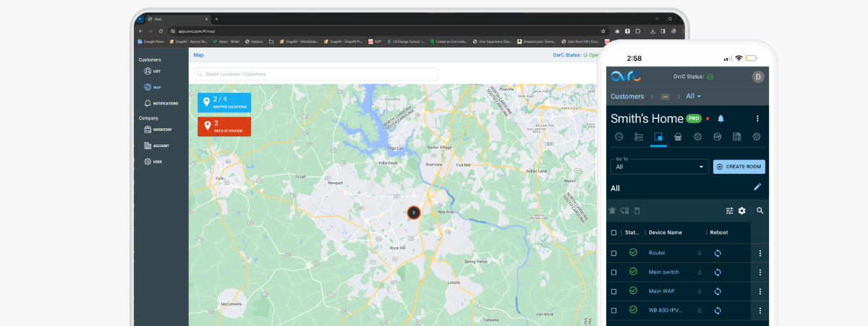Click the OvrC logo in the phone app

(626, 76)
